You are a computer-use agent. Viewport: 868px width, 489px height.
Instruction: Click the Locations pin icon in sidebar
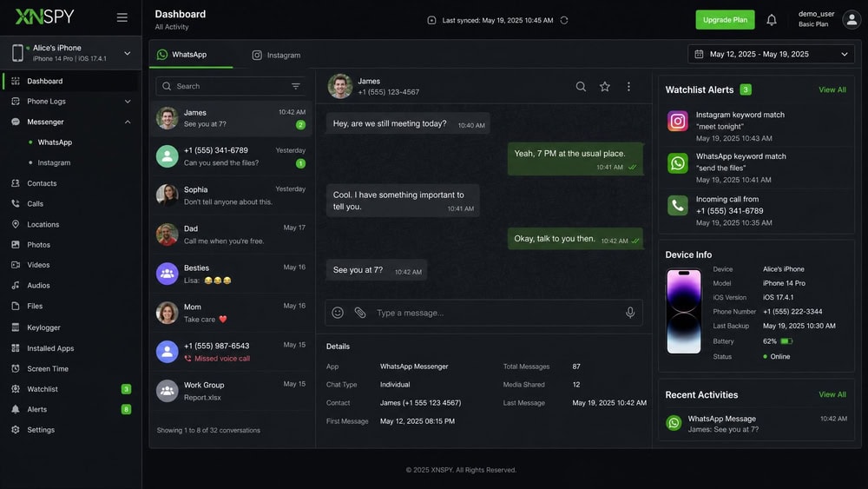(x=16, y=224)
